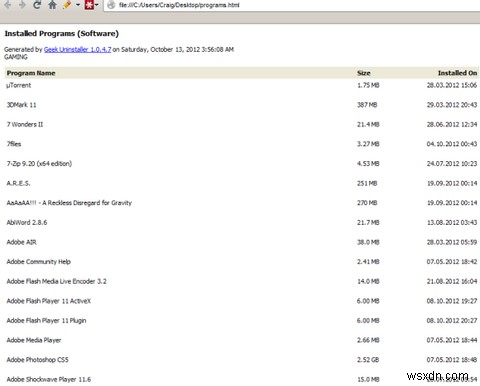Image resolution: width=480 pixels, height=386 pixels.
Task: Select the A.R.E.S. entry
Action: tap(18, 183)
